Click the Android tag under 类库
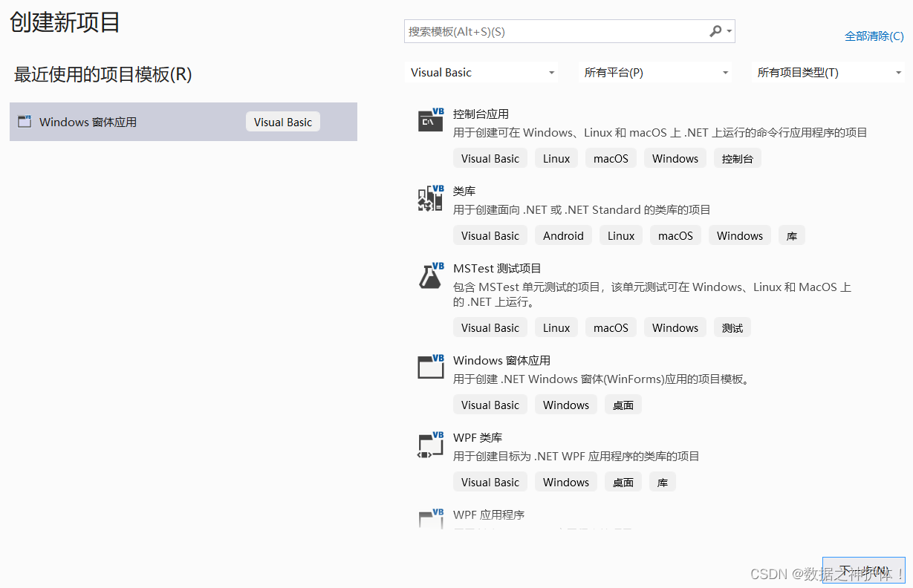The height and width of the screenshot is (588, 913). coord(563,235)
